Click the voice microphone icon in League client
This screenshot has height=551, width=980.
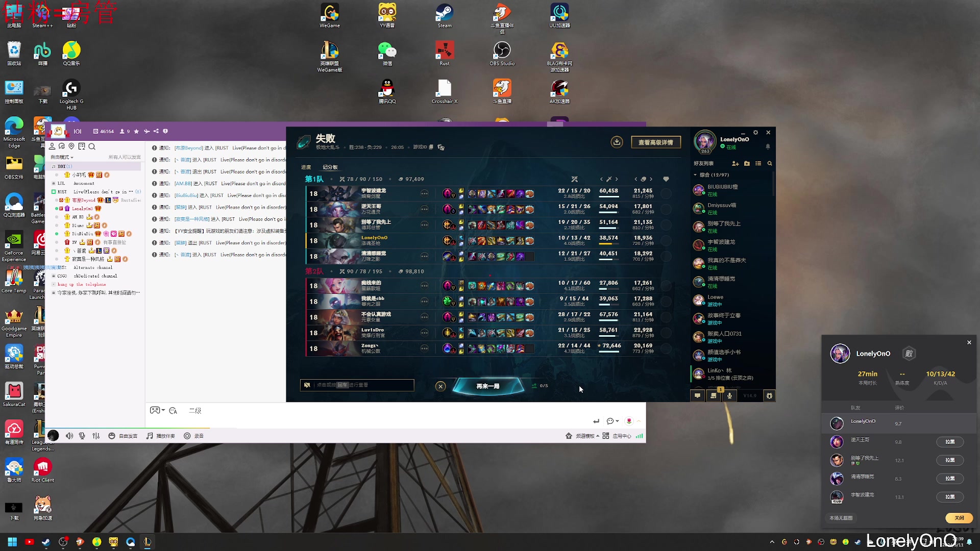[x=729, y=395]
